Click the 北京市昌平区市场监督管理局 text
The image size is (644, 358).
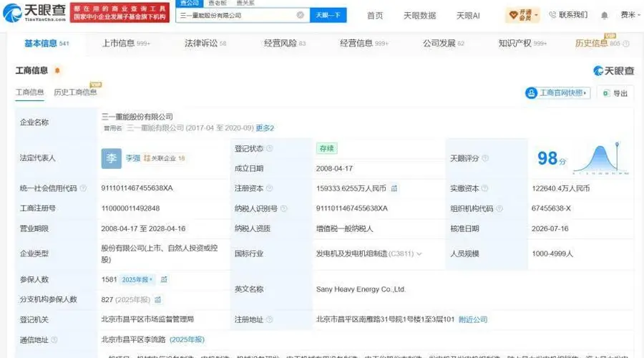(147, 319)
